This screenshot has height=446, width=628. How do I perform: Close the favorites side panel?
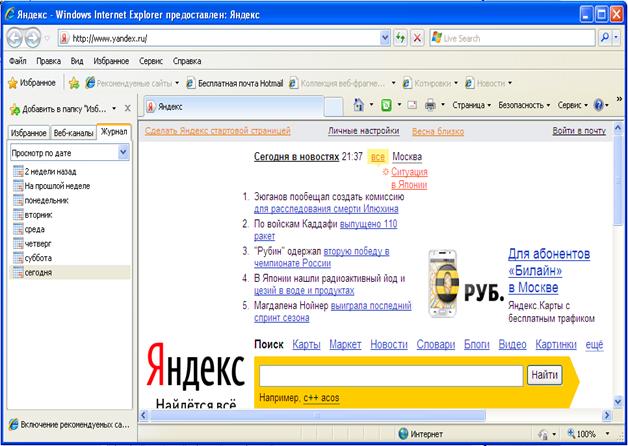(x=128, y=108)
